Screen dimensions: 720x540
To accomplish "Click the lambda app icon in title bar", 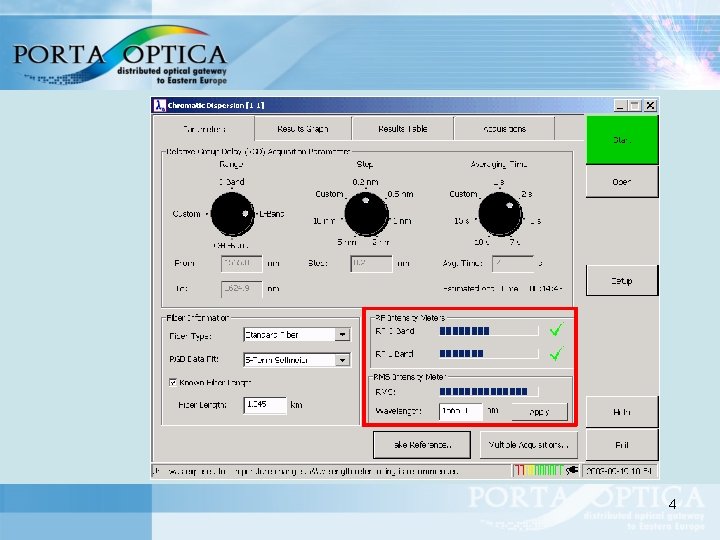I will pyautogui.click(x=159, y=105).
